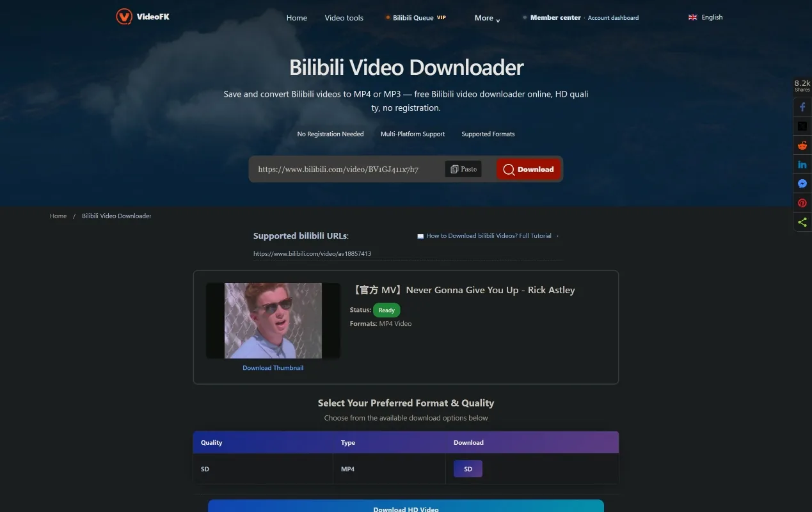Click the Rick Astley video thumbnail
Screen dimensions: 812x512
(273, 321)
